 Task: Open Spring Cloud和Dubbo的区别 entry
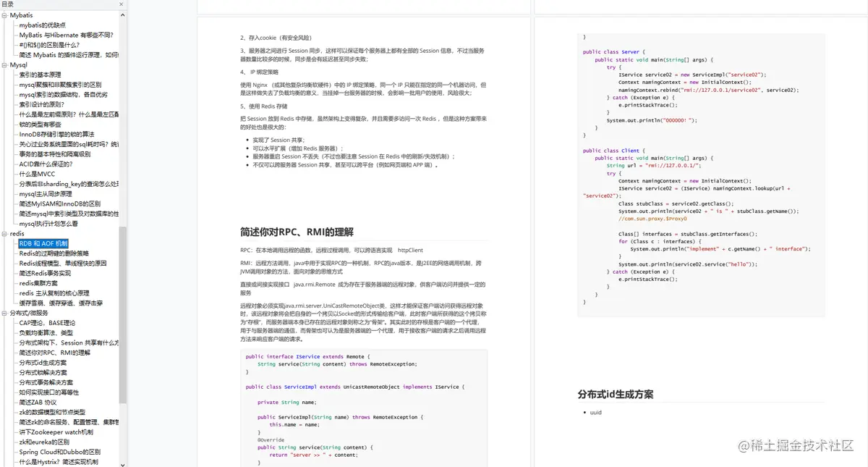click(60, 453)
